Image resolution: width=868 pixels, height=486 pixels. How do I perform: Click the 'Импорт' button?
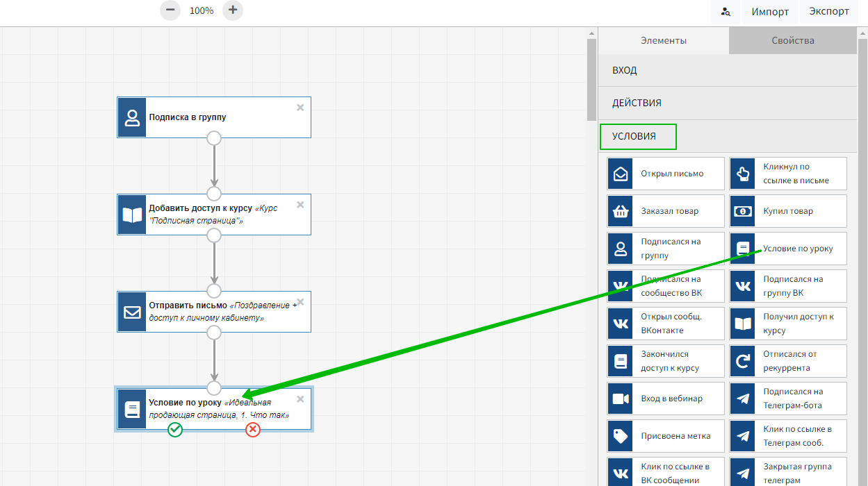[x=769, y=12]
